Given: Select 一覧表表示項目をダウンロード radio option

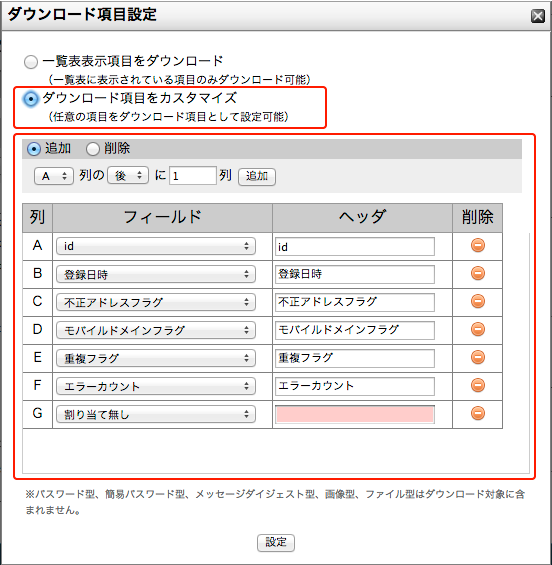Looking at the screenshot, I should [31, 62].
